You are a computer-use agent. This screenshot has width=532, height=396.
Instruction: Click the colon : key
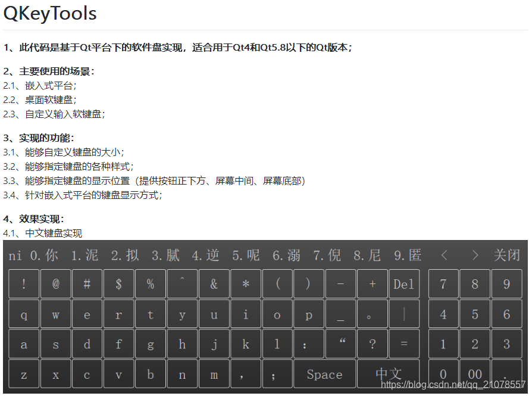[x=309, y=344]
